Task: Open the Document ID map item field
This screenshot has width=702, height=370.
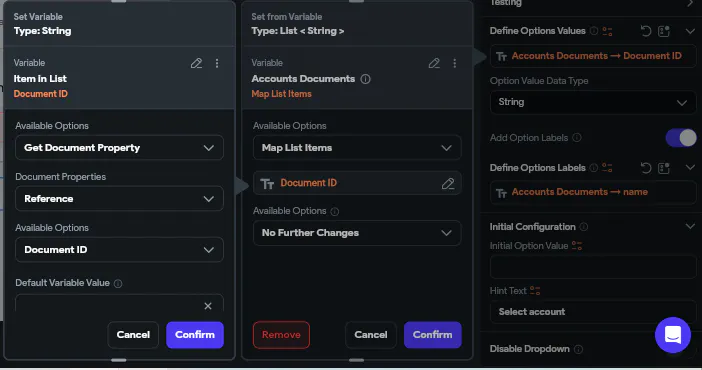Action: point(357,183)
